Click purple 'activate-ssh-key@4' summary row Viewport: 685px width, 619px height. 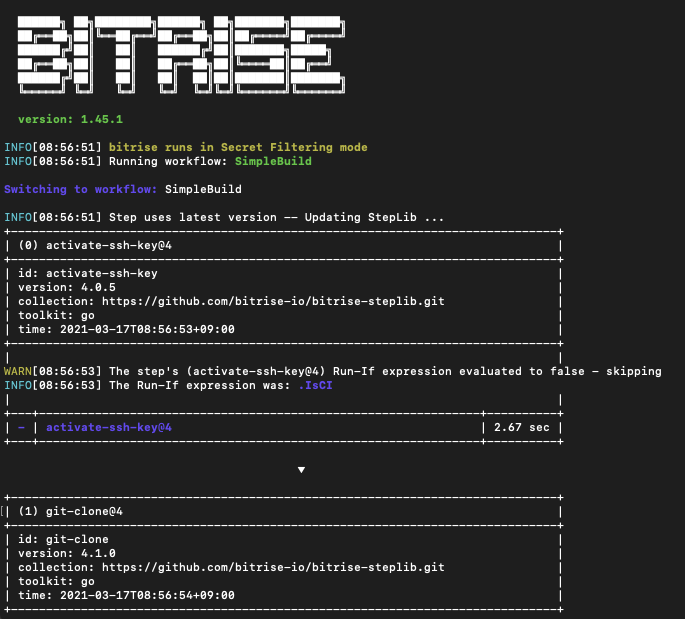[109, 427]
